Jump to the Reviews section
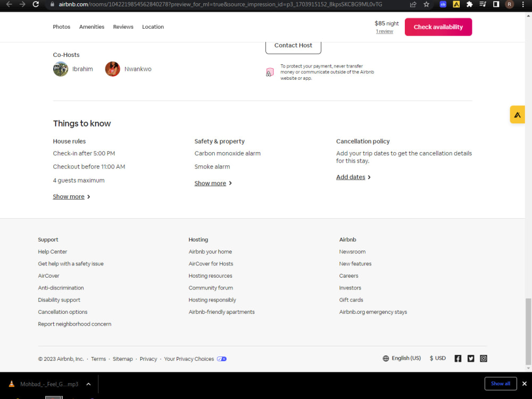Screen dimensions: 532x399 [x=123, y=27]
